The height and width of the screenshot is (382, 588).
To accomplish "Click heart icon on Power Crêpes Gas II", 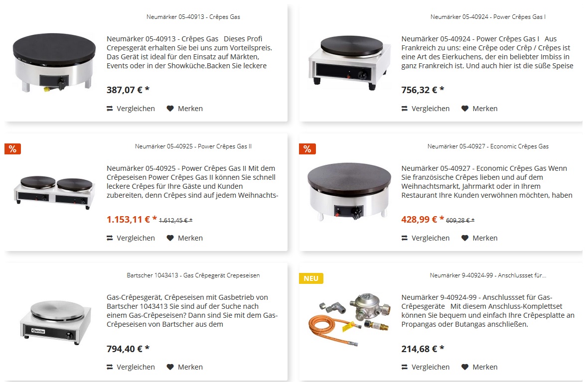I will (x=170, y=238).
